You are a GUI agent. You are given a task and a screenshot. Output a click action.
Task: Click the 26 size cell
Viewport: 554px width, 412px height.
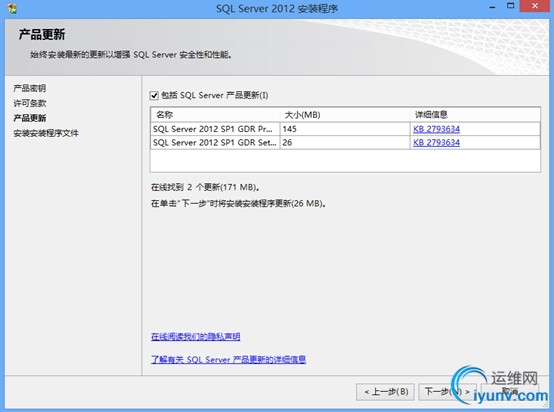(x=345, y=143)
